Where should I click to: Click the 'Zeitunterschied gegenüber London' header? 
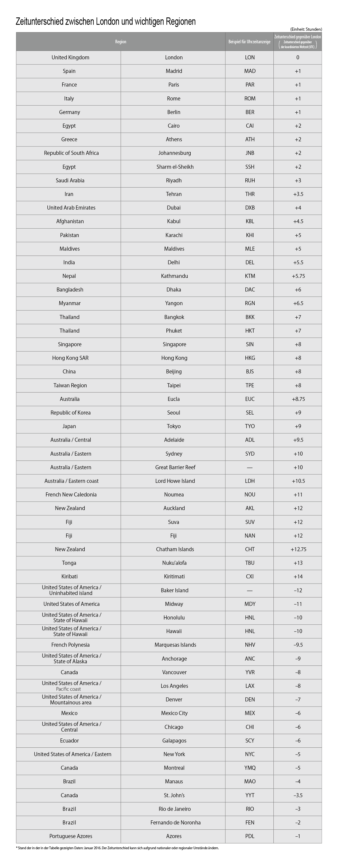297,37
